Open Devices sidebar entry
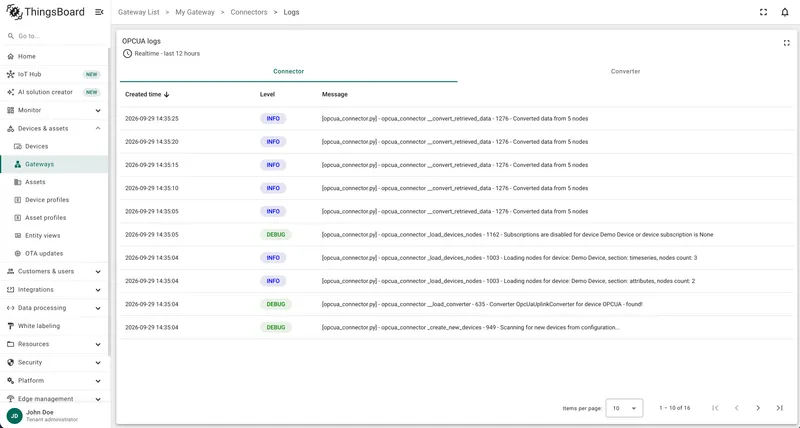Image resolution: width=800 pixels, height=428 pixels. (x=54, y=146)
